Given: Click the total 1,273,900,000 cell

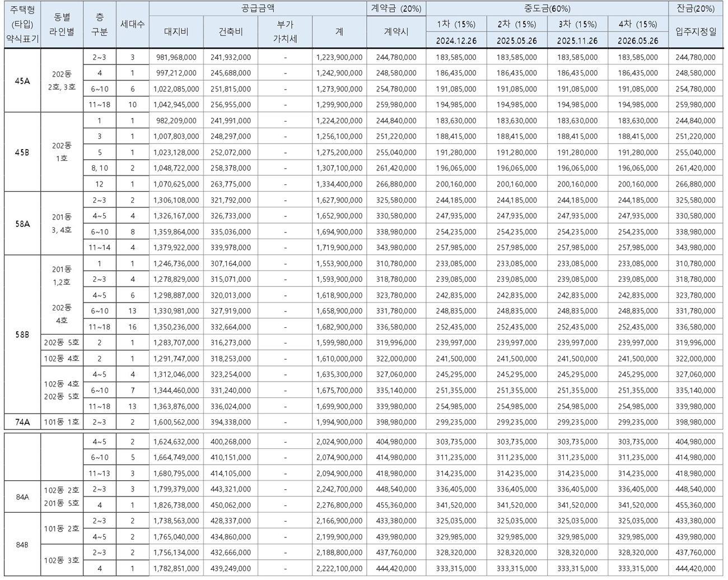Looking at the screenshot, I should [339, 89].
